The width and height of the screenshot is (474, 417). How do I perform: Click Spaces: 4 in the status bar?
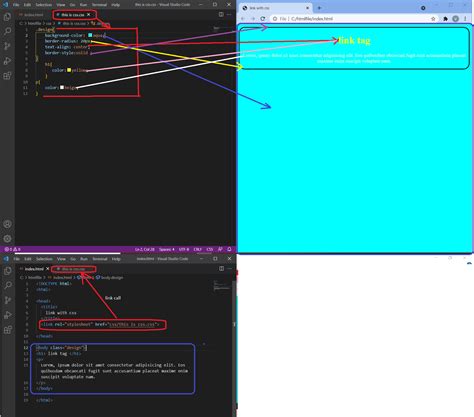click(x=167, y=249)
